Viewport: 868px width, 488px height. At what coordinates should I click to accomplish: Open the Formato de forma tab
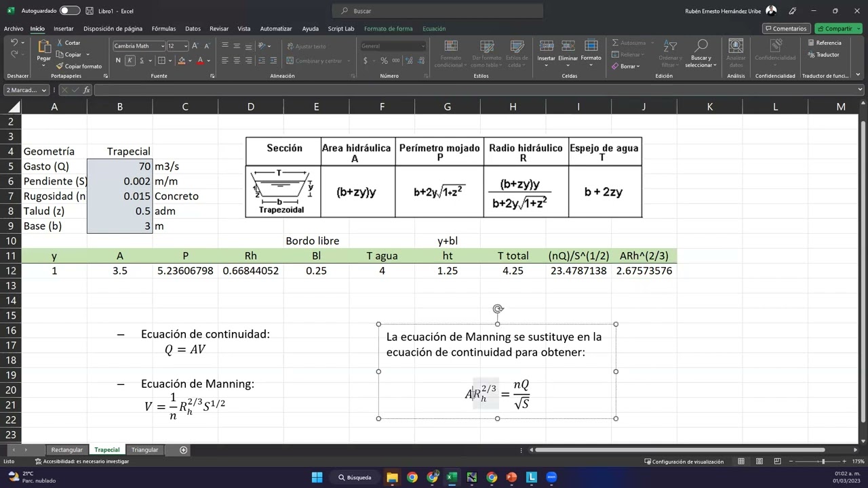(x=388, y=28)
